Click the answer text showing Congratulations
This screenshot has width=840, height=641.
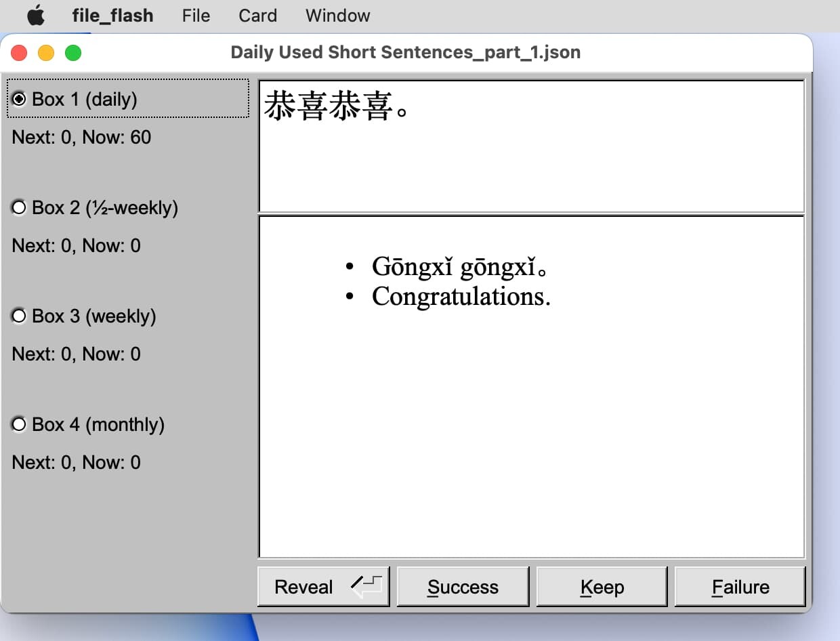pyautogui.click(x=461, y=297)
